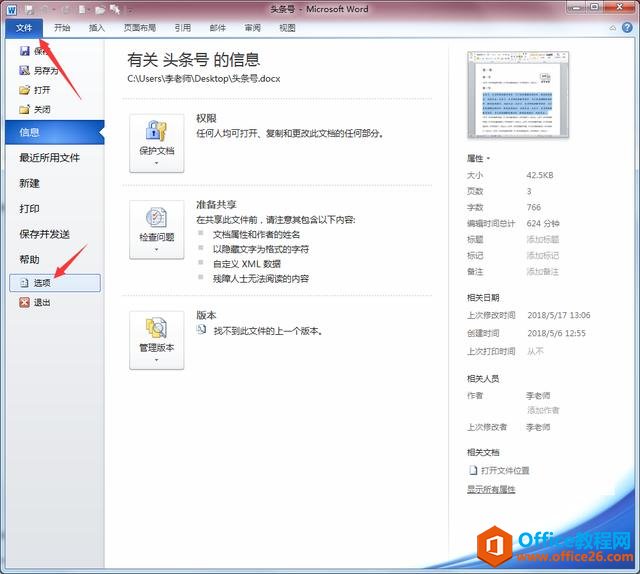Choose 打开 with the folder icon

[x=35, y=90]
